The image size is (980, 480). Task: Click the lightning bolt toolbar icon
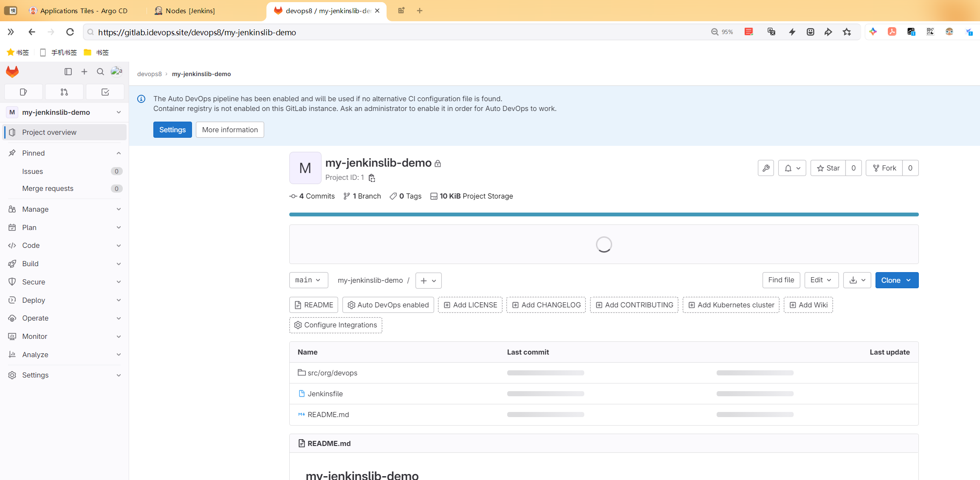click(792, 32)
